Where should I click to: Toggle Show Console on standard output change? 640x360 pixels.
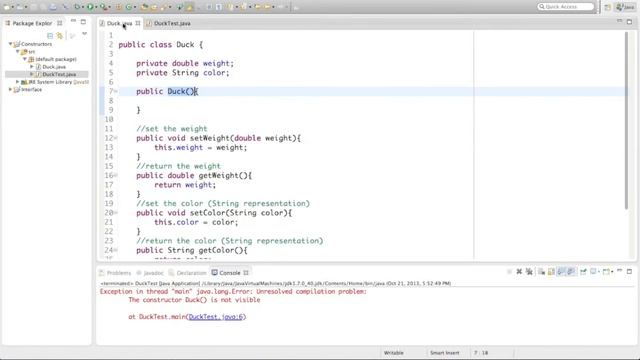561,272
